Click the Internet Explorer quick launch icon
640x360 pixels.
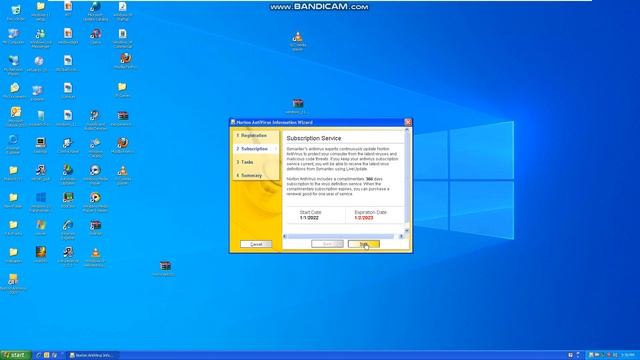[x=39, y=355]
